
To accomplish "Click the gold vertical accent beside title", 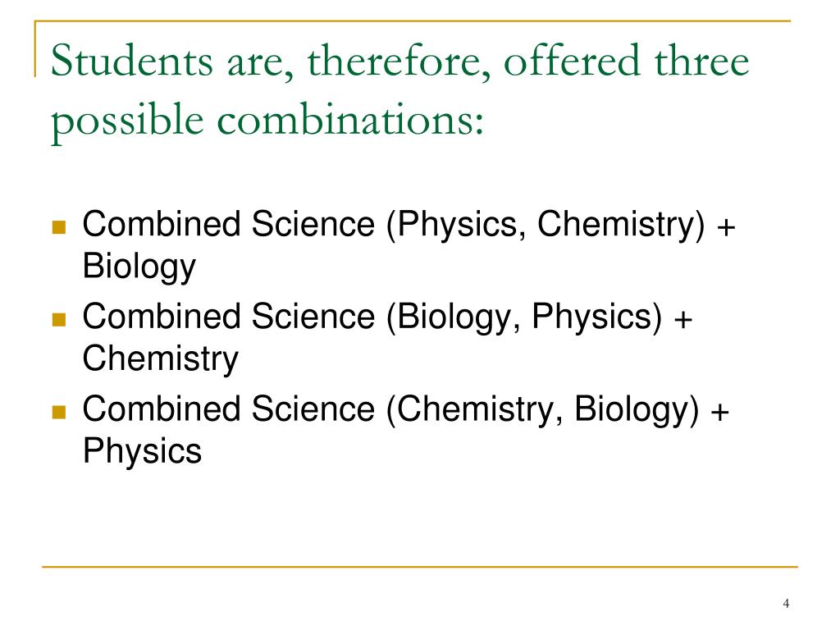I will tap(35, 48).
